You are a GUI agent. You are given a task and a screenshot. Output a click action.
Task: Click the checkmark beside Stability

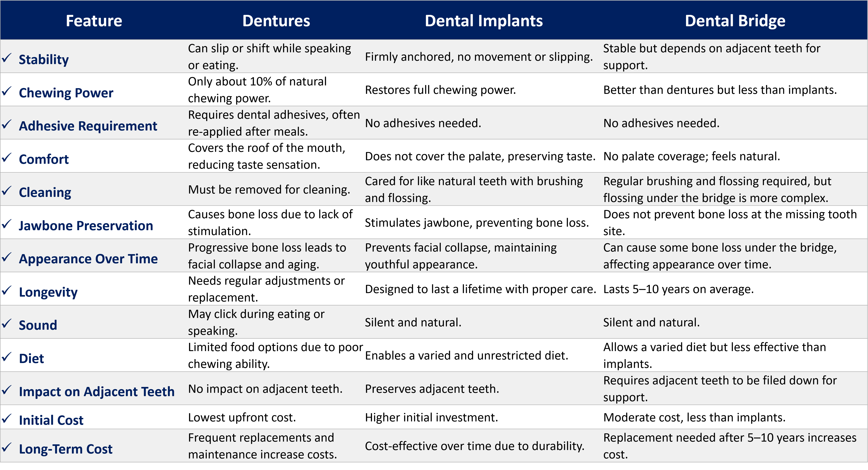point(7,58)
